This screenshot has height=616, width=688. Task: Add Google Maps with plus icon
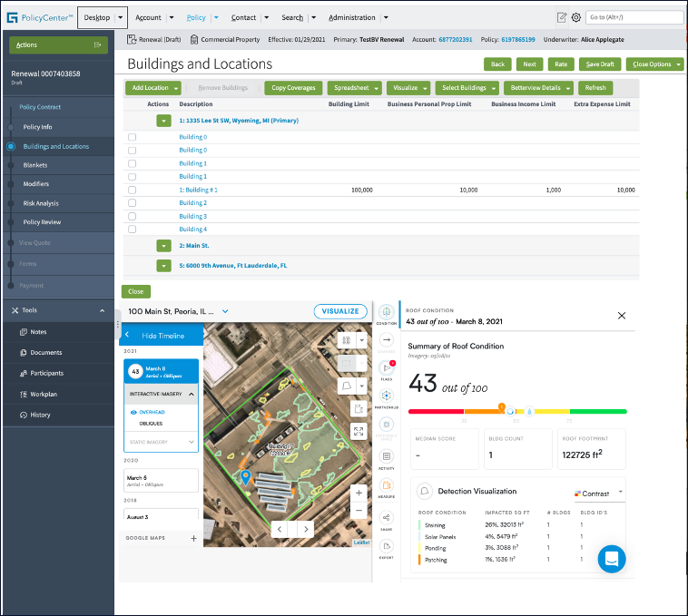(x=193, y=538)
